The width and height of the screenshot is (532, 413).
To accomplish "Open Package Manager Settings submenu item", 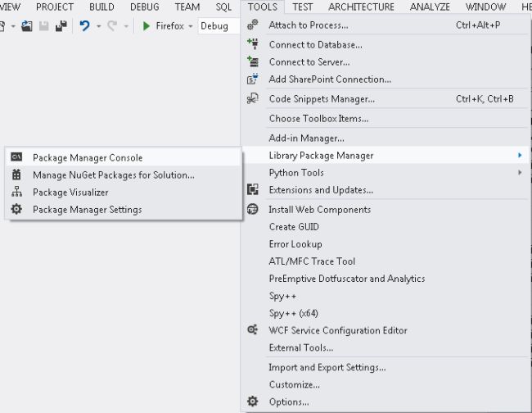I will click(124, 209).
